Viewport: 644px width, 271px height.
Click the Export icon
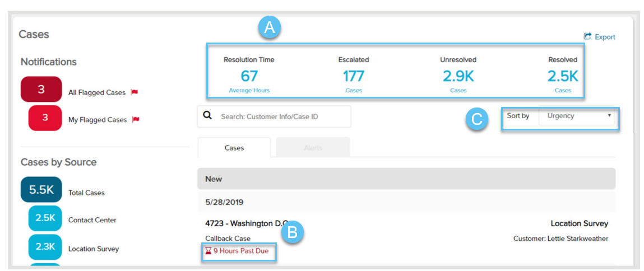[x=587, y=36]
